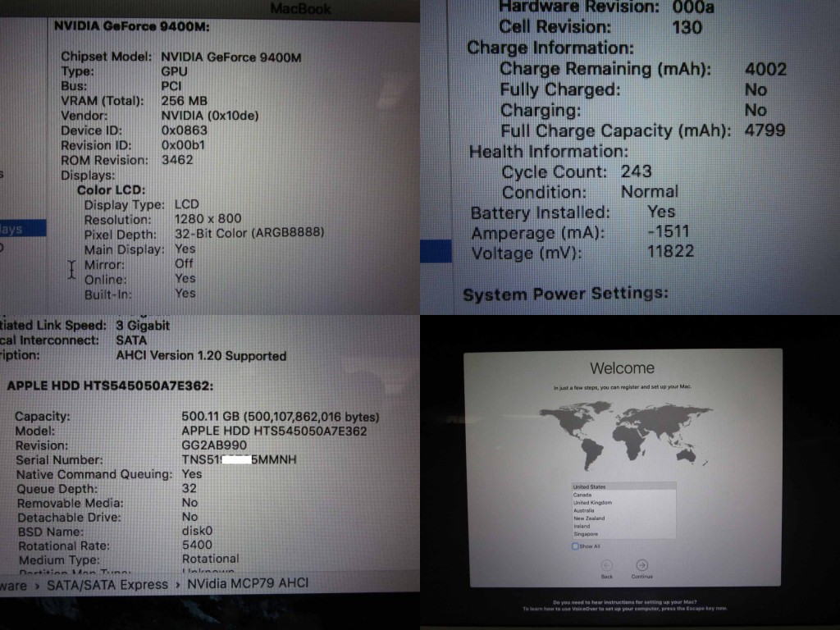The height and width of the screenshot is (630, 840).
Task: Click the Revision value GG2AB990
Action: [x=214, y=445]
